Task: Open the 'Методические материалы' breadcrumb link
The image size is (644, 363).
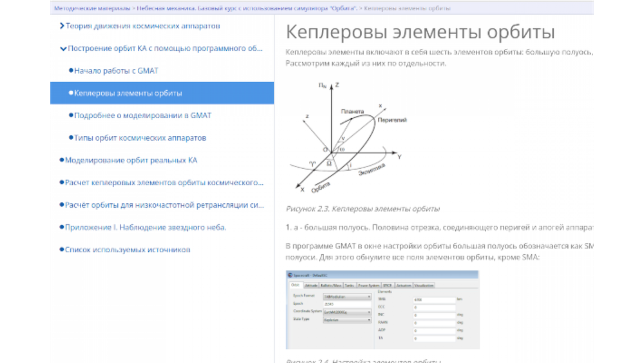Action: pos(93,8)
